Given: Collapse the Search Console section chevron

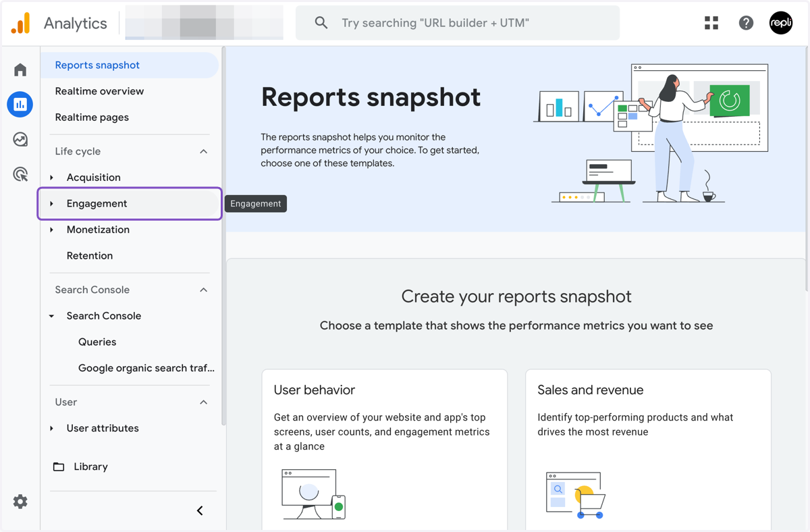Looking at the screenshot, I should tap(203, 290).
